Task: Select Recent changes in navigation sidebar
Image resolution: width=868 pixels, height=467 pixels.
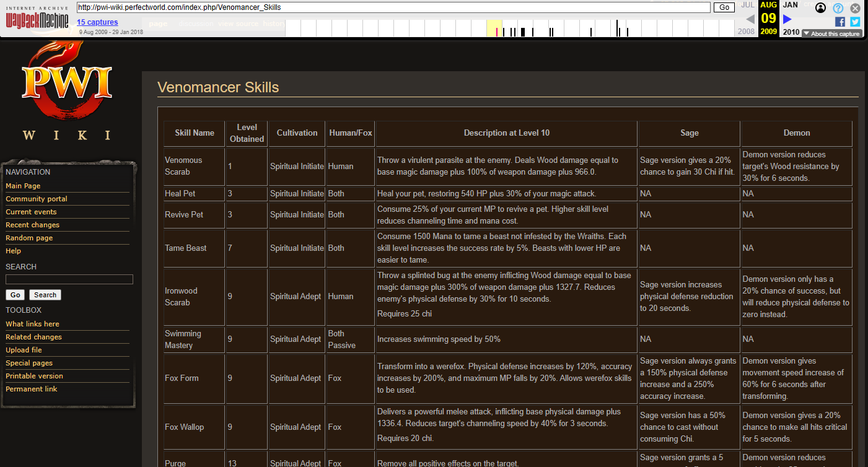Action: pos(32,225)
